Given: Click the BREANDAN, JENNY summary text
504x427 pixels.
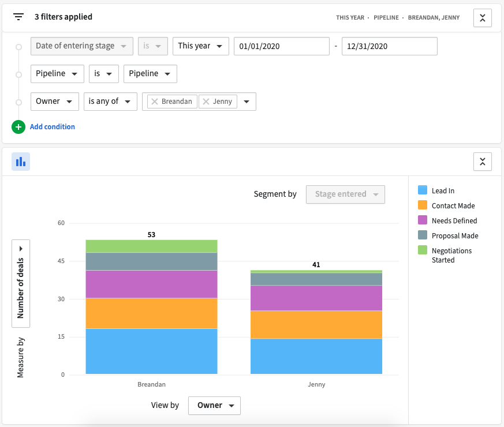Looking at the screenshot, I should pyautogui.click(x=434, y=18).
